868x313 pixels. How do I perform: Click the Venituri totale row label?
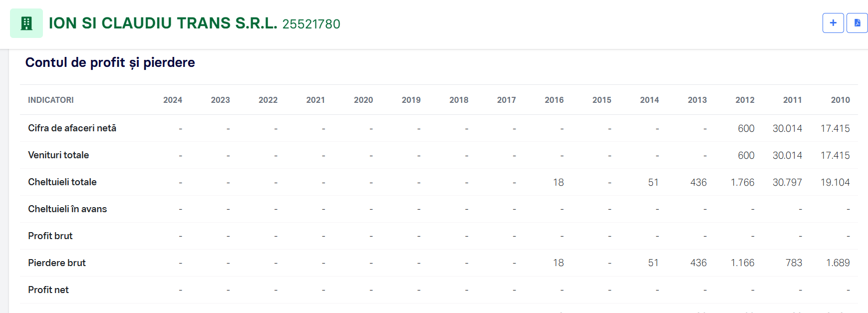[x=58, y=155]
